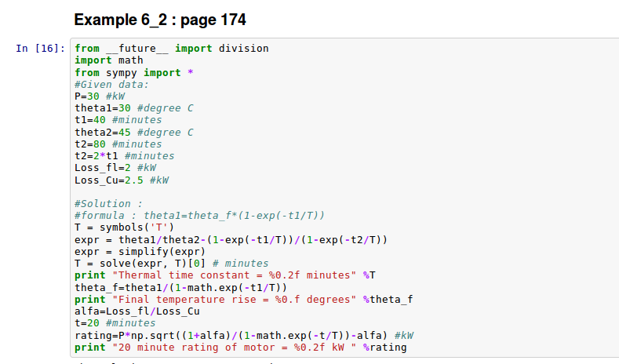Click the '20 minute rating of motor' print line
The width and height of the screenshot is (619, 364).
(240, 348)
